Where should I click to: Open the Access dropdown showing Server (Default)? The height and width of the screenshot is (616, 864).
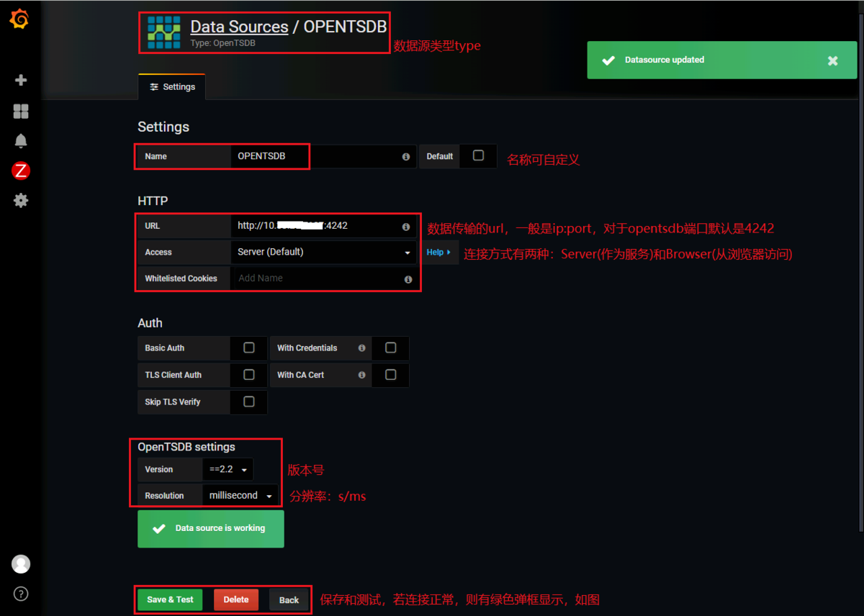[x=323, y=252]
